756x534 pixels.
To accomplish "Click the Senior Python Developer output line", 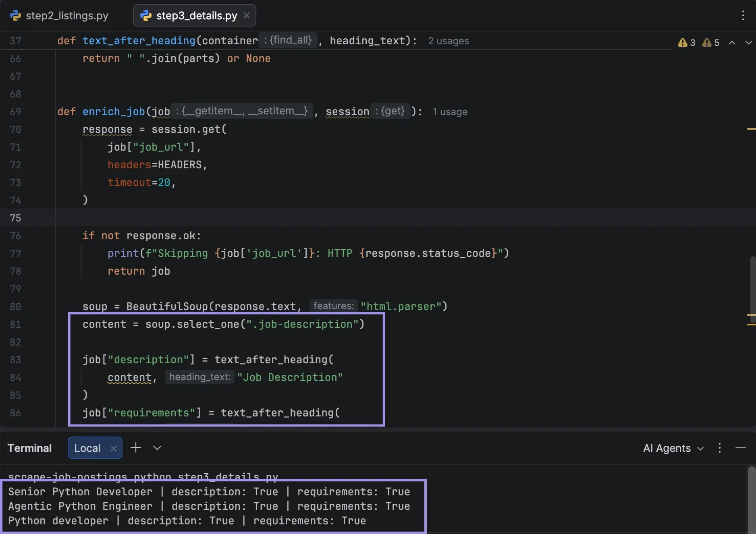I will point(209,492).
